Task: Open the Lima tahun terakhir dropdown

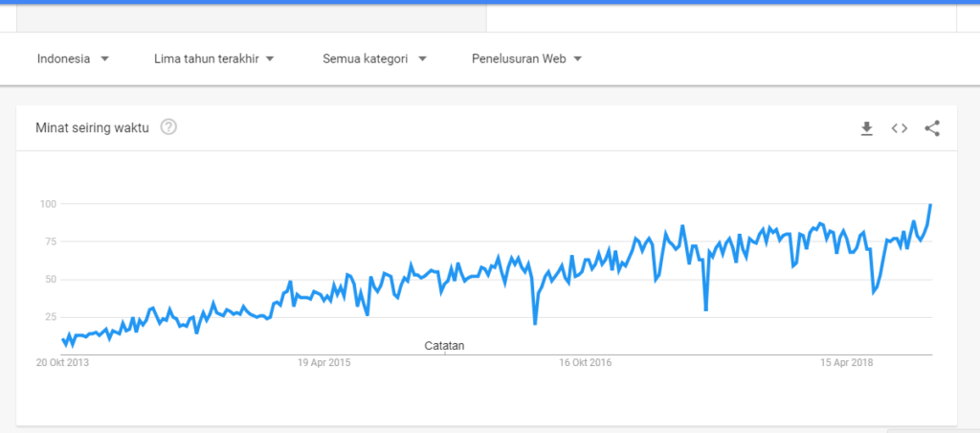Action: point(214,58)
